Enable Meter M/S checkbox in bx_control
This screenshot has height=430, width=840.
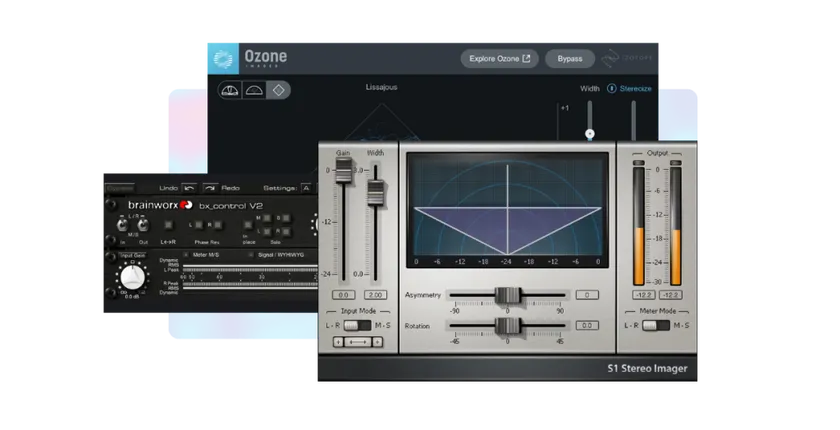click(x=186, y=255)
